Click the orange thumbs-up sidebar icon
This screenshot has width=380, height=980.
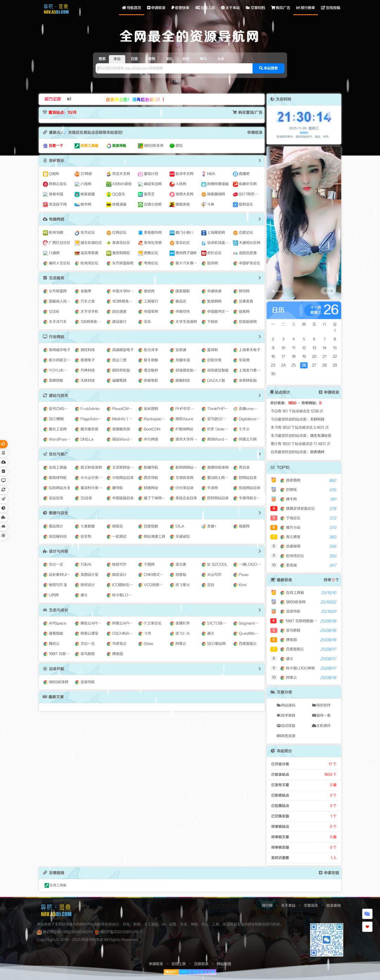pyautogui.click(x=4, y=444)
